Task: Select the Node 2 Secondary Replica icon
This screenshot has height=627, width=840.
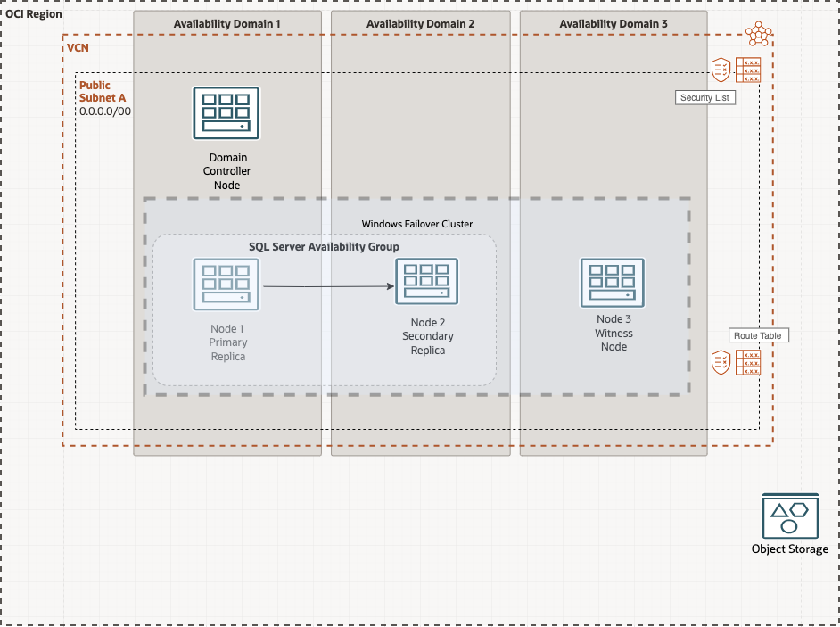Action: pyautogui.click(x=427, y=281)
